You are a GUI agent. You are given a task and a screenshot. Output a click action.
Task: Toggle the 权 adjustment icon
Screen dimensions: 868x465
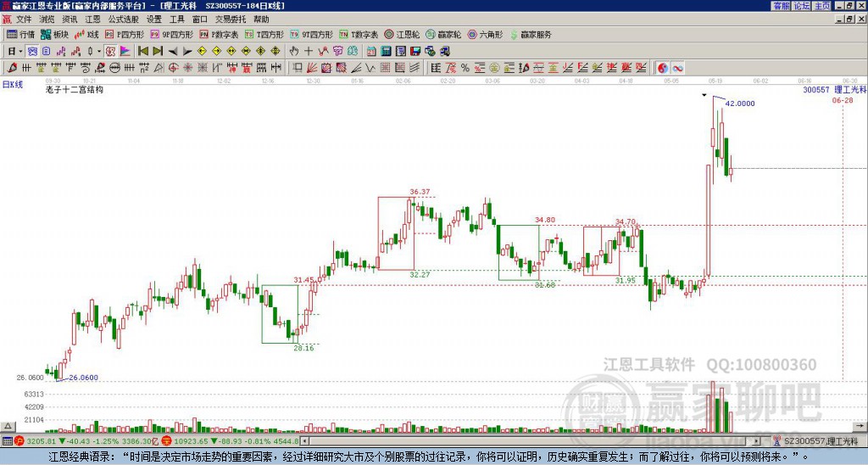coord(110,52)
